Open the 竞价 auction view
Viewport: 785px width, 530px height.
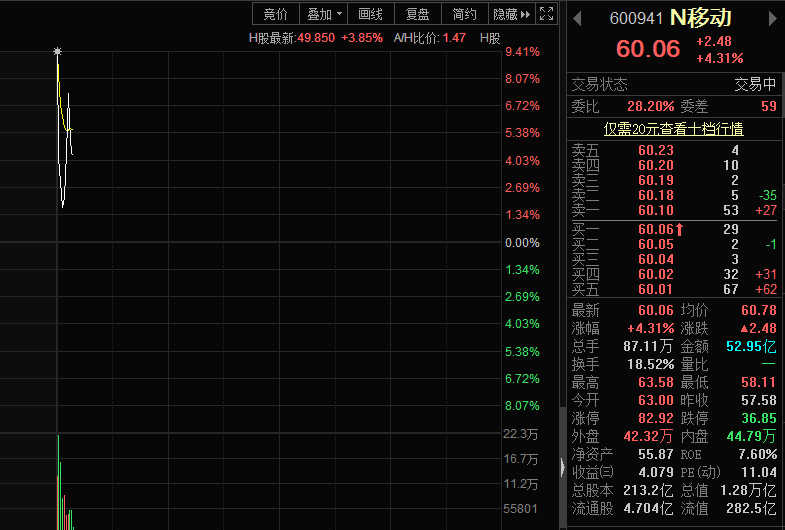tap(276, 14)
